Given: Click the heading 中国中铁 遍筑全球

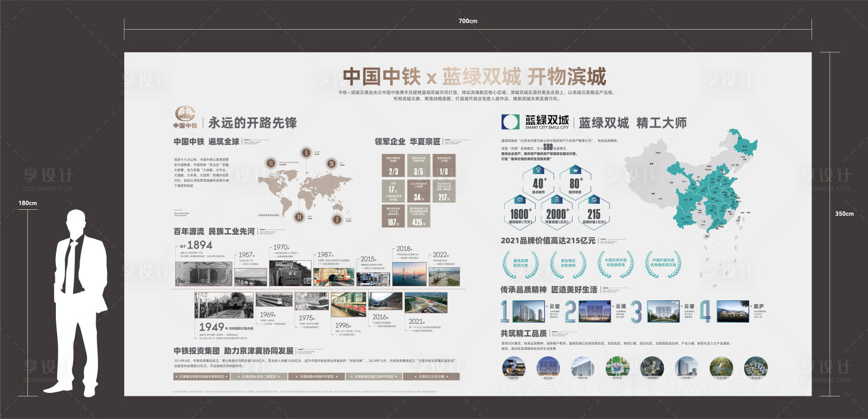Looking at the screenshot, I should tap(206, 141).
